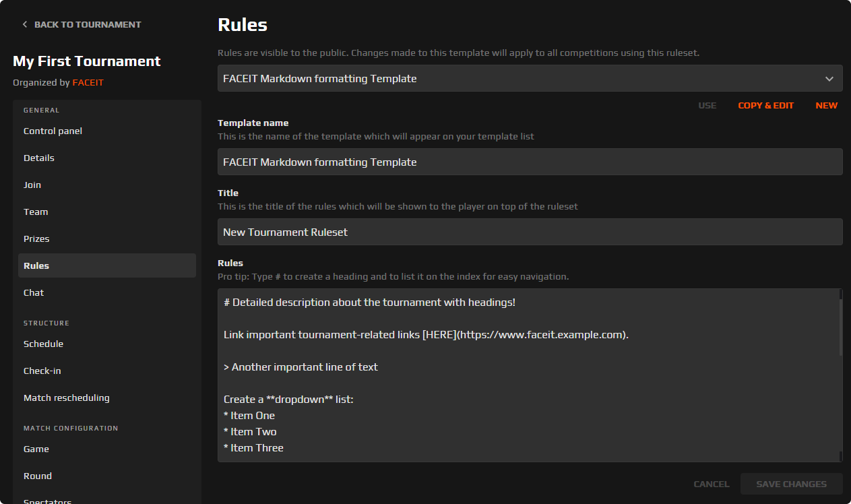Navigate to the Join settings
The width and height of the screenshot is (851, 504).
32,185
